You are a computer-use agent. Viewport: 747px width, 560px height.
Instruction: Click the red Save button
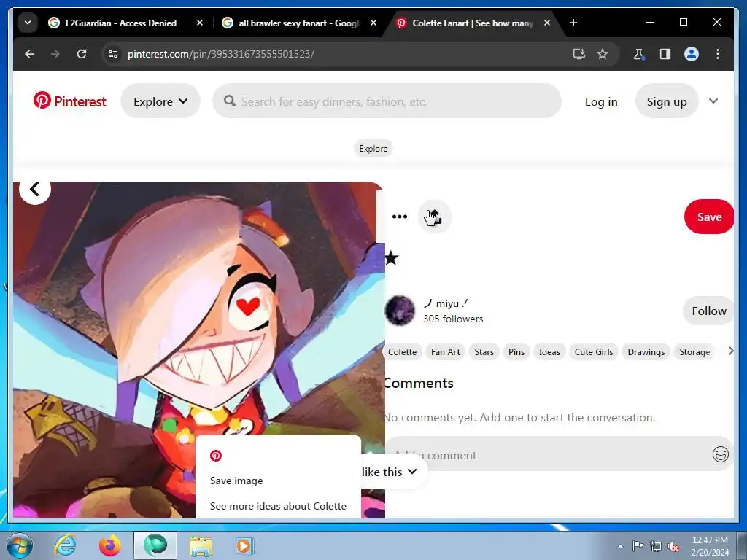click(709, 217)
